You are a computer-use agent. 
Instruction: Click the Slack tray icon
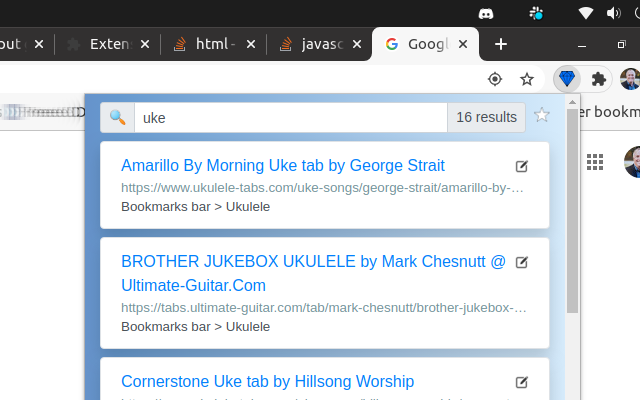click(x=536, y=13)
